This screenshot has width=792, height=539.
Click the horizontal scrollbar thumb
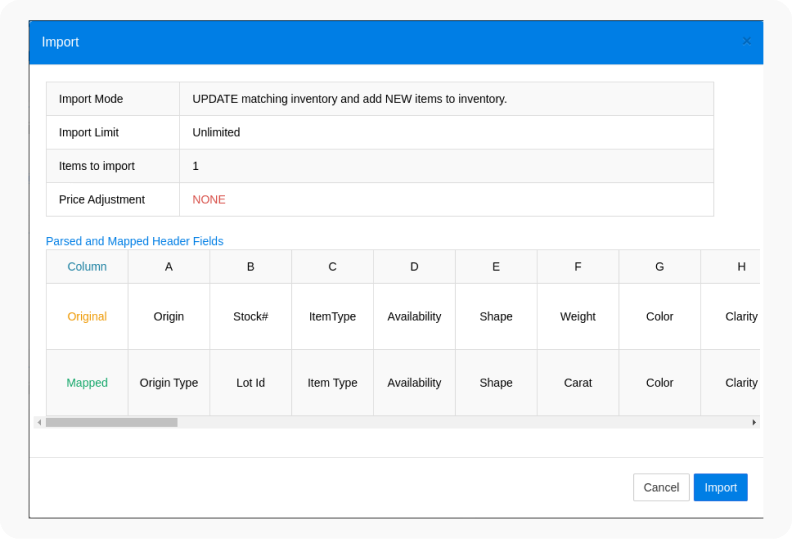coord(111,422)
